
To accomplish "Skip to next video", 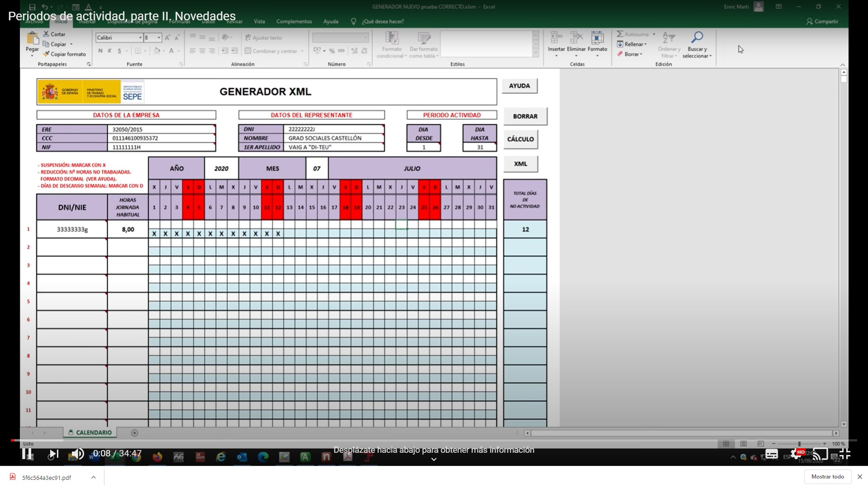I will tap(53, 454).
